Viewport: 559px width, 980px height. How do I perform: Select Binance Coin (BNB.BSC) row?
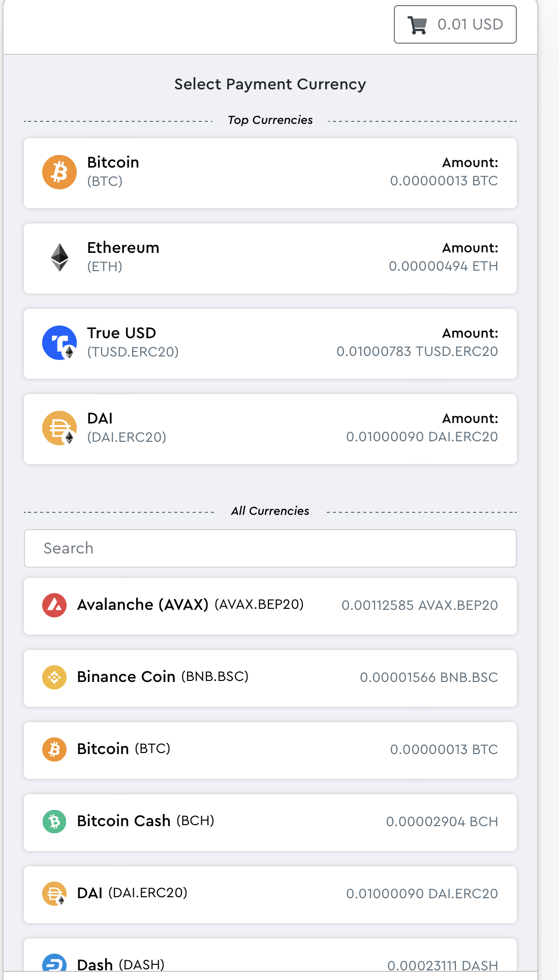click(x=270, y=678)
